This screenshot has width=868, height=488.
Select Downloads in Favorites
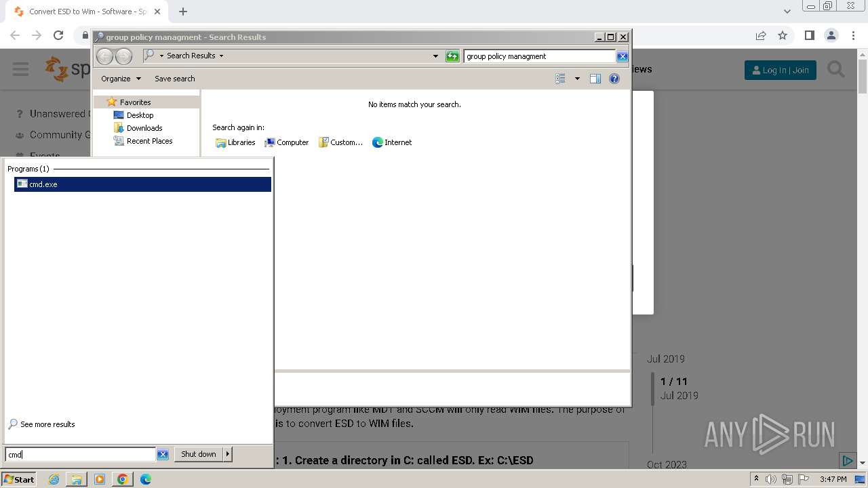144,128
